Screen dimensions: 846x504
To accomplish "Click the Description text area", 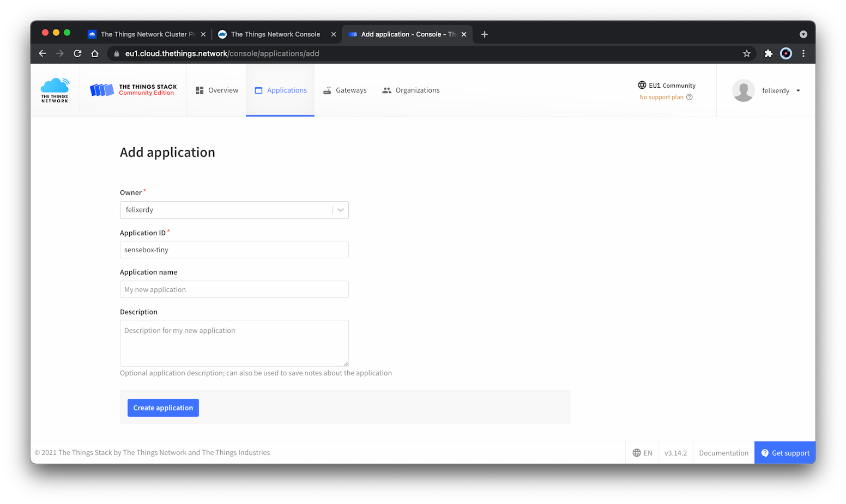I will [234, 343].
